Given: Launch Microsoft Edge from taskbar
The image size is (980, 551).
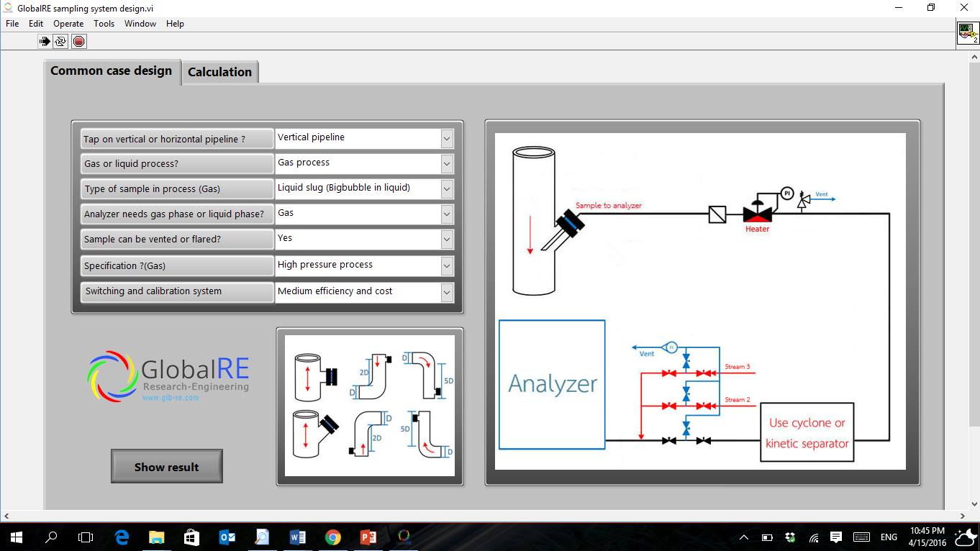Looking at the screenshot, I should point(122,537).
